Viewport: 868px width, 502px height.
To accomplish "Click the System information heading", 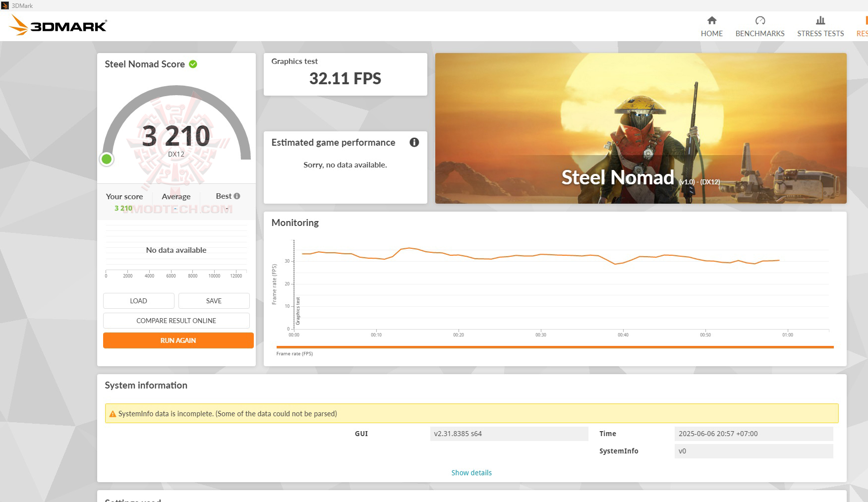I will [x=146, y=385].
